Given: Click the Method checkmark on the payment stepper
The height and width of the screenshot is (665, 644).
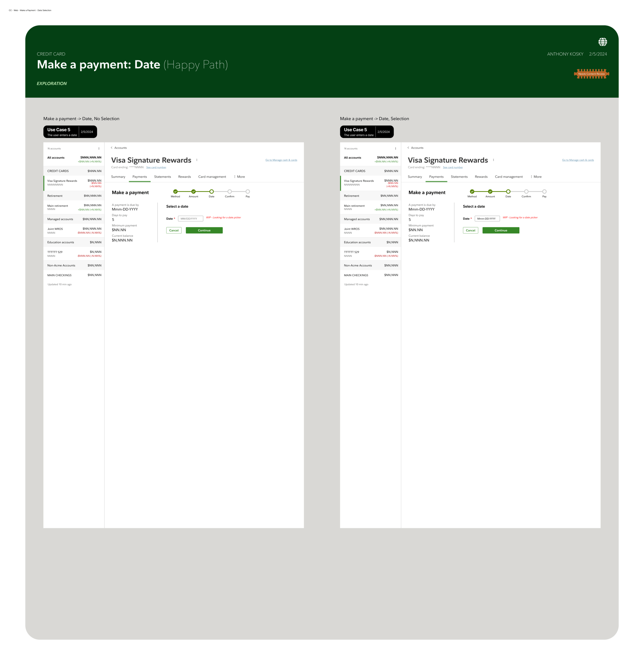Looking at the screenshot, I should 175,192.
